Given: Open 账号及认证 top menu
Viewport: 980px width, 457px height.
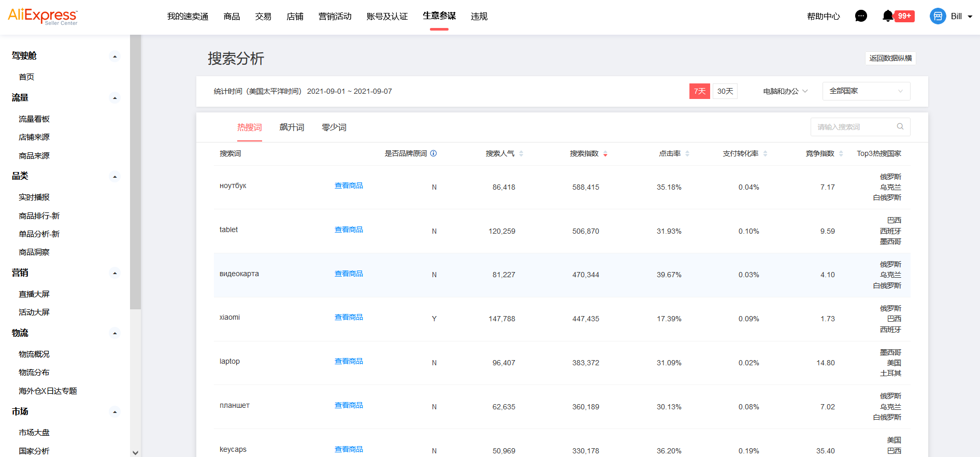Looking at the screenshot, I should [x=387, y=17].
